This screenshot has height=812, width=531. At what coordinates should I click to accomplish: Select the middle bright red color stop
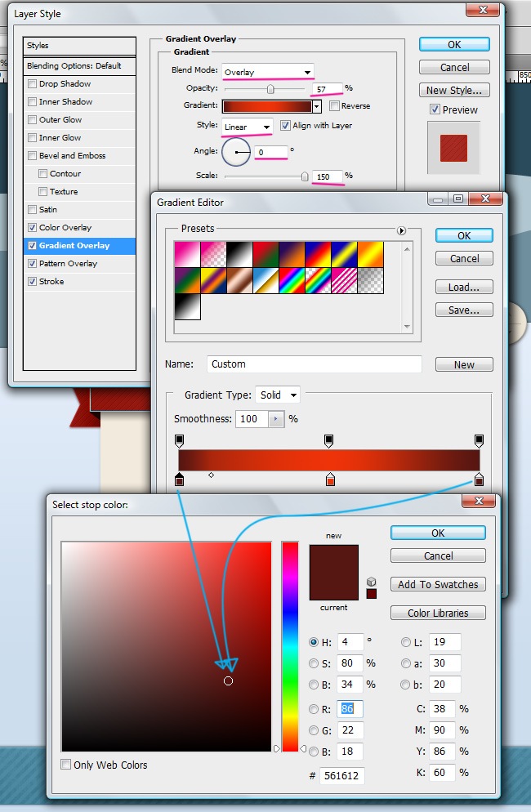coord(330,480)
